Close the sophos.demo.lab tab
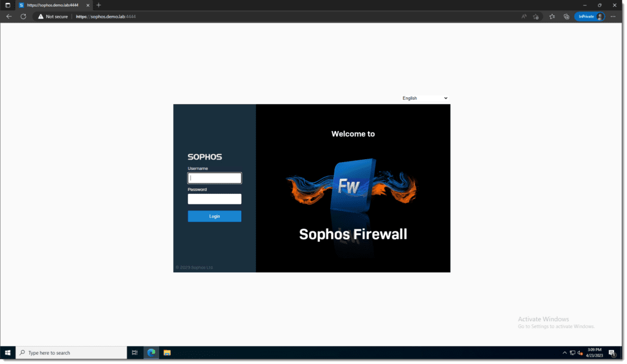 point(88,6)
